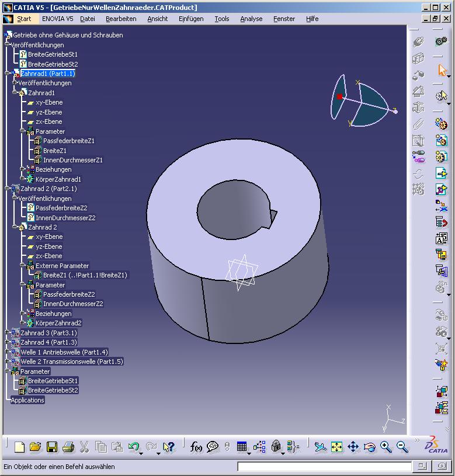This screenshot has height=476, width=455.
Task: Click the Lock parameters padlock icon
Action: [x=276, y=446]
